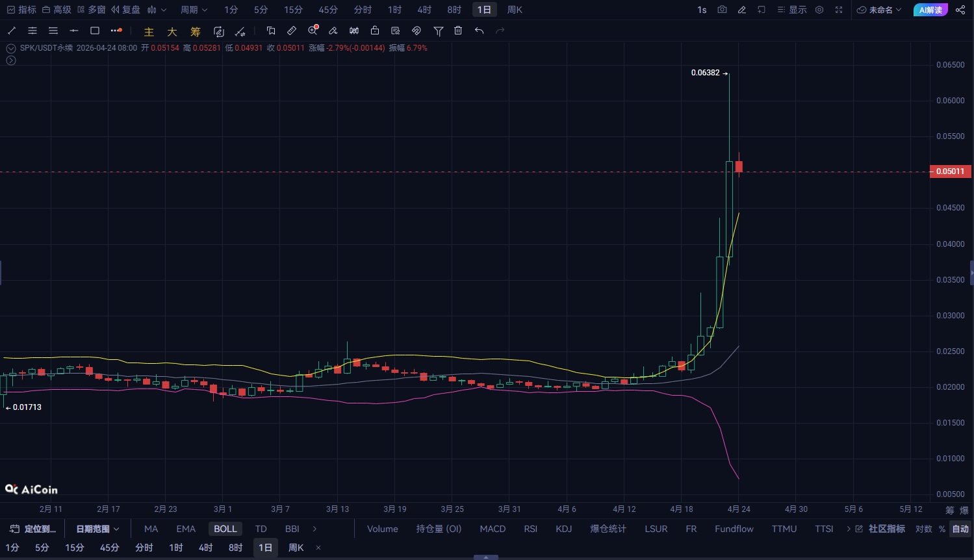Screen dimensions: 974x560
Task: Choose the horizontal ray line tool
Action: point(74,31)
